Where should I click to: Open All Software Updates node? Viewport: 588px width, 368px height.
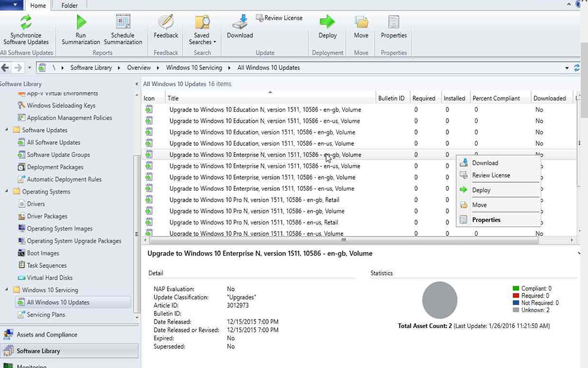49,142
